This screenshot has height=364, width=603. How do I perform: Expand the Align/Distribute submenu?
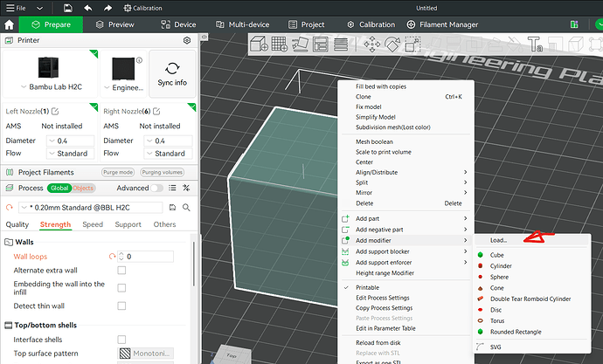click(406, 173)
